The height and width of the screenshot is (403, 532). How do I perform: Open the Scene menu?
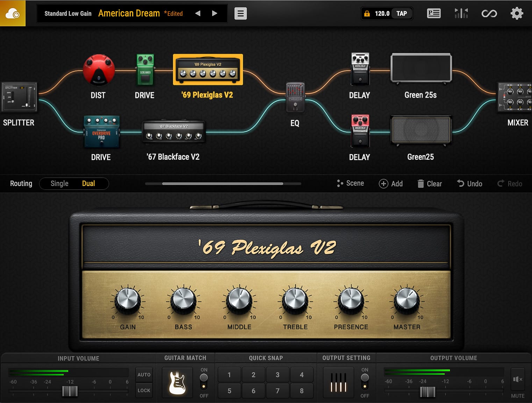coord(350,183)
